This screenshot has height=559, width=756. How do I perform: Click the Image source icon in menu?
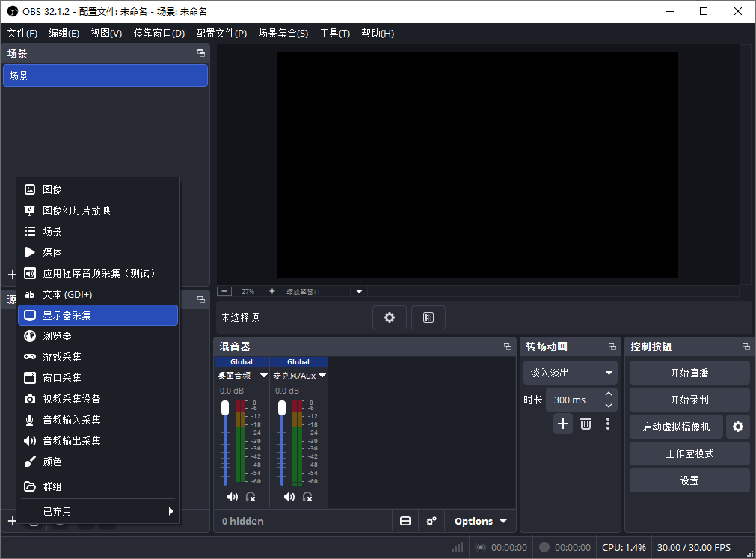pos(30,189)
